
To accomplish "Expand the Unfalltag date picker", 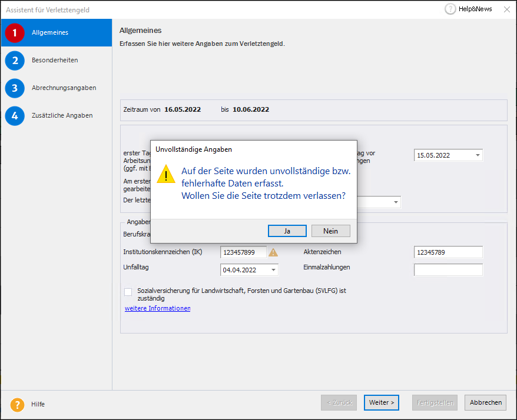I will 273,270.
